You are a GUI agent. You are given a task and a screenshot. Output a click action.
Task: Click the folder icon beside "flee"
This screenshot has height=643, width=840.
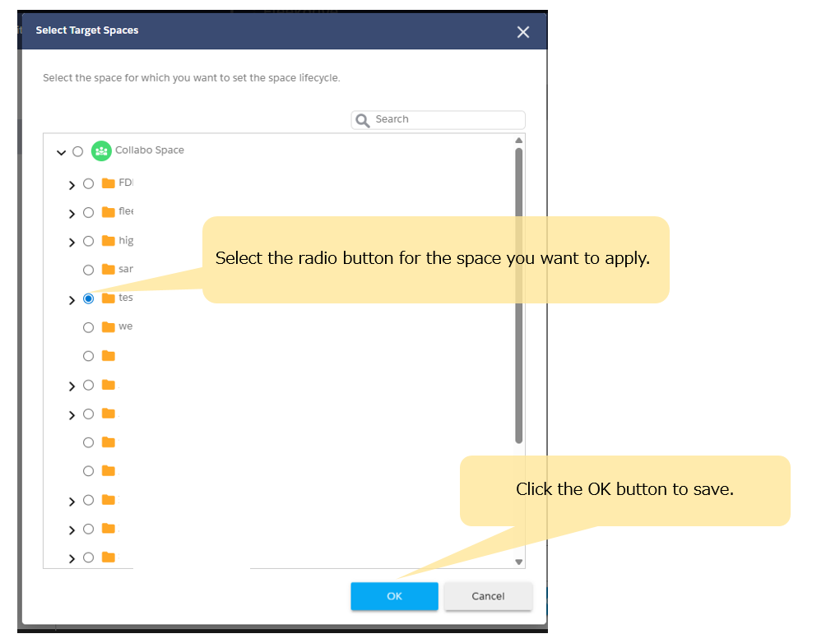pyautogui.click(x=108, y=212)
